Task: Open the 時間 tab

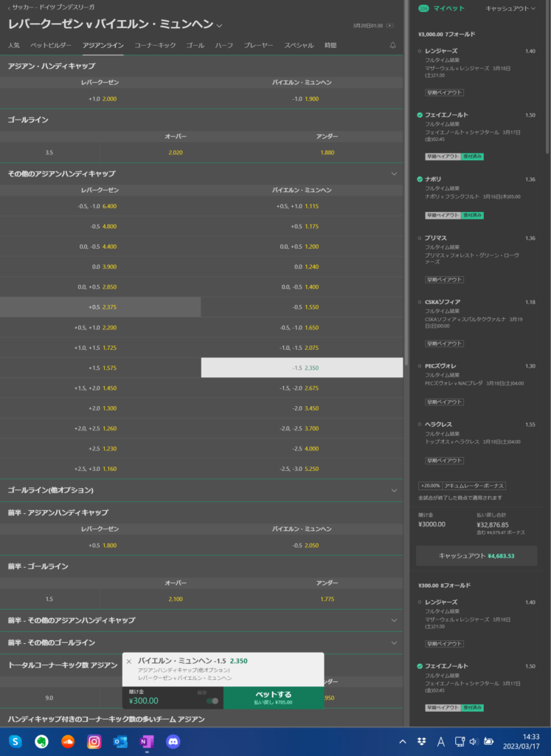Action: point(330,45)
